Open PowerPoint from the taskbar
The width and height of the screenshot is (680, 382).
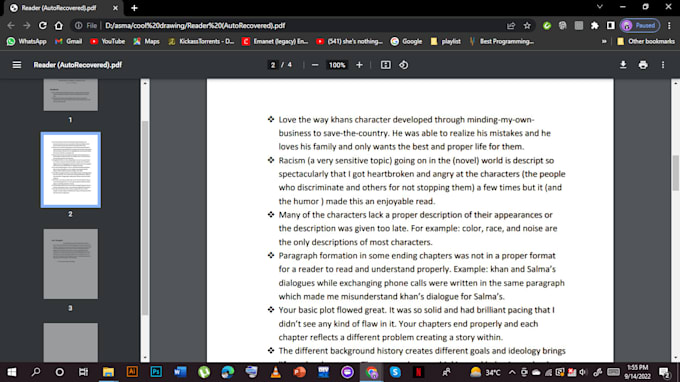(x=299, y=372)
